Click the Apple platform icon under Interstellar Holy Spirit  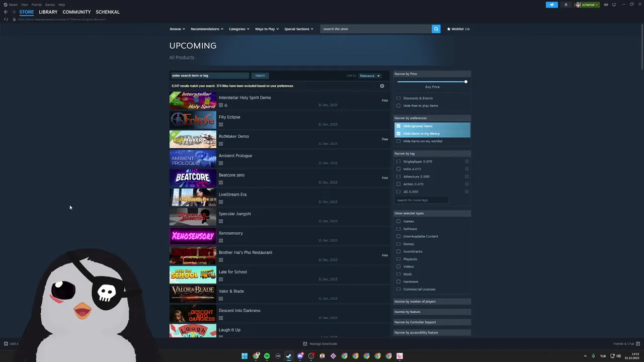pos(226,105)
